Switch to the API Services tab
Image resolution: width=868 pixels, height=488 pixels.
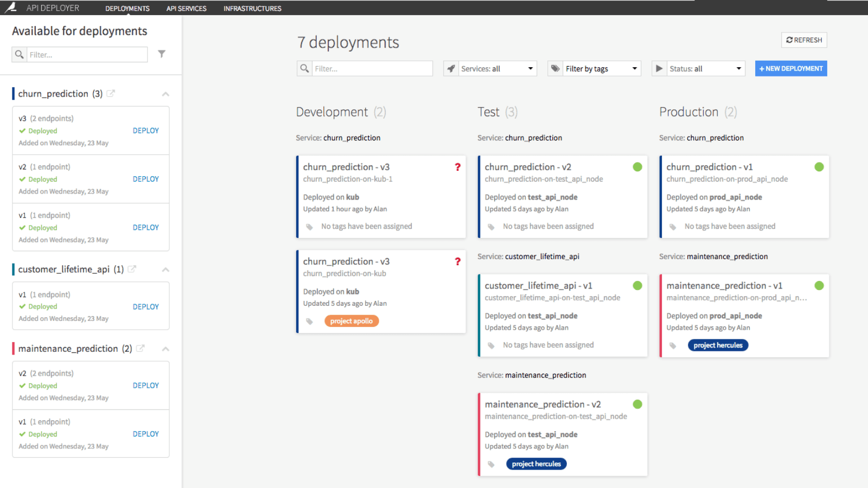point(186,8)
